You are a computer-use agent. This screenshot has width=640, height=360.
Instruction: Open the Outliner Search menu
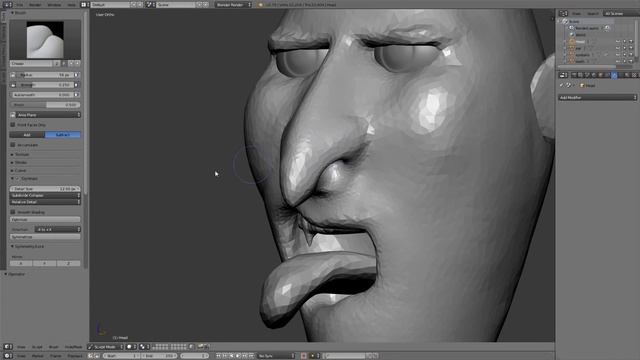tap(592, 13)
